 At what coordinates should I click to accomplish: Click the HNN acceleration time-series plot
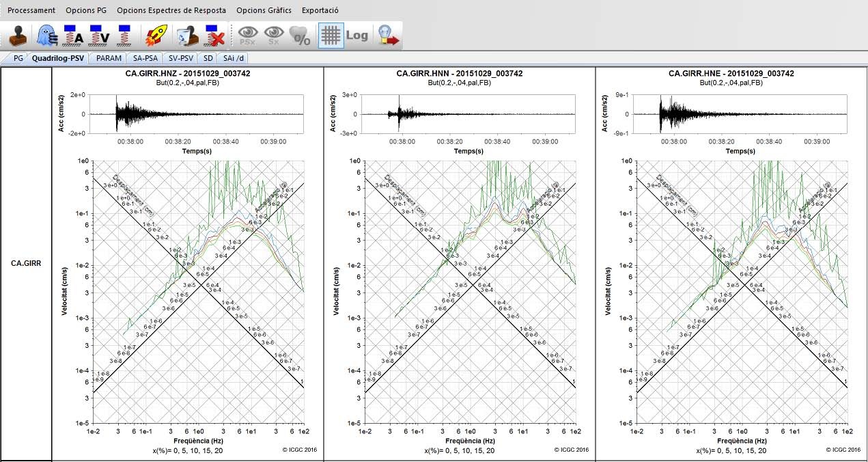point(470,114)
